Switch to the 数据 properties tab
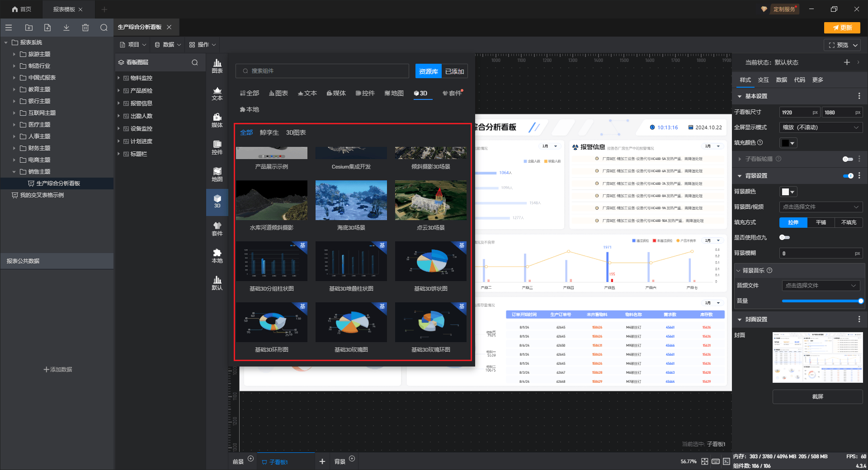 point(781,80)
